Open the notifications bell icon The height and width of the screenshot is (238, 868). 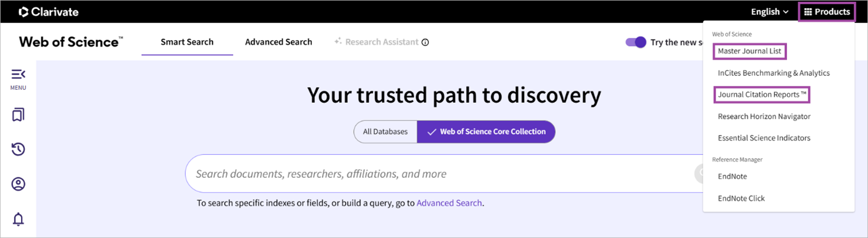(18, 219)
